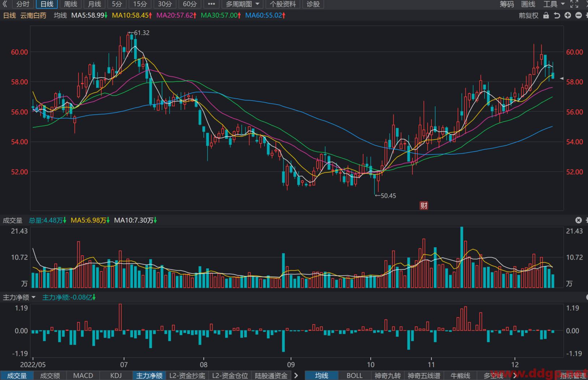588x380 pixels.
Task: Click the chart lock icon
Action: [546, 16]
